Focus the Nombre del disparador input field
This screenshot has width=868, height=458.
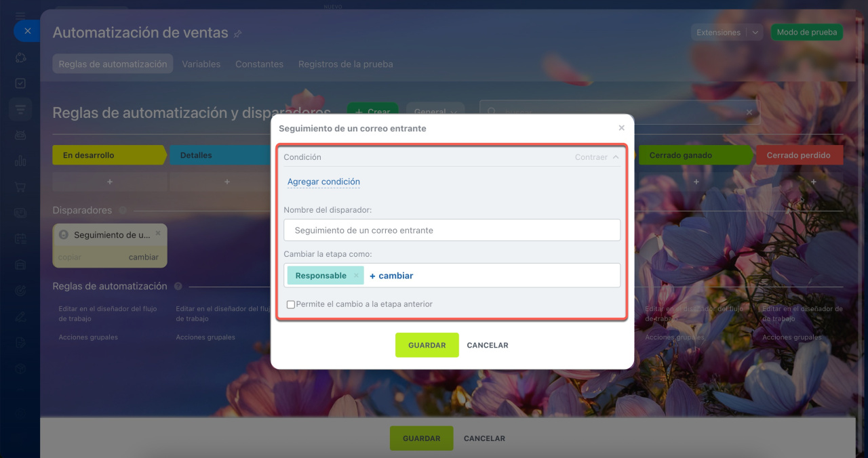[452, 230]
